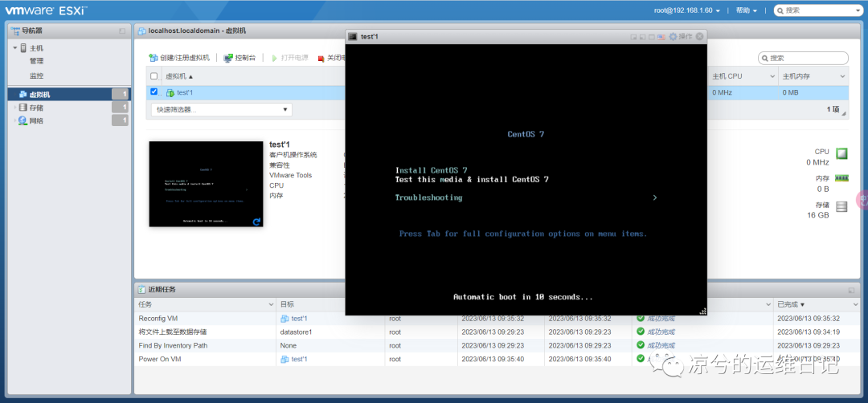Open the root@192.168.1.60 user dropdown
The height and width of the screenshot is (403, 868).
click(687, 10)
